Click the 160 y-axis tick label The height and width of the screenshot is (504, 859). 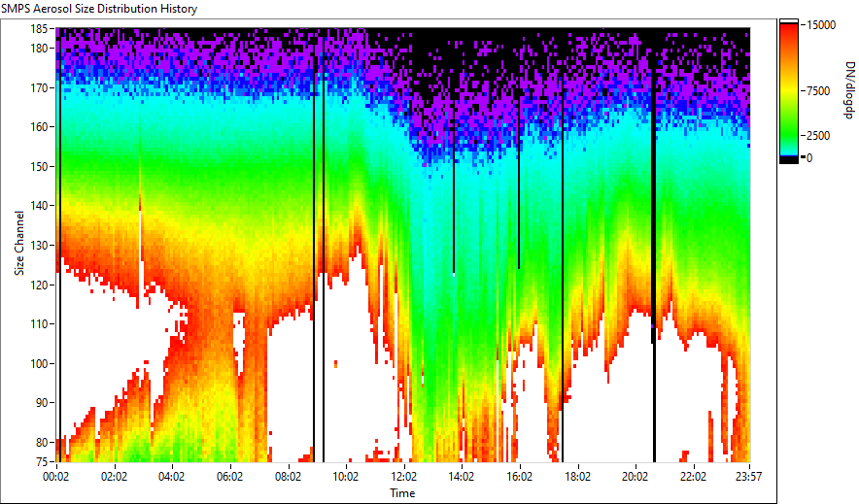[39, 127]
